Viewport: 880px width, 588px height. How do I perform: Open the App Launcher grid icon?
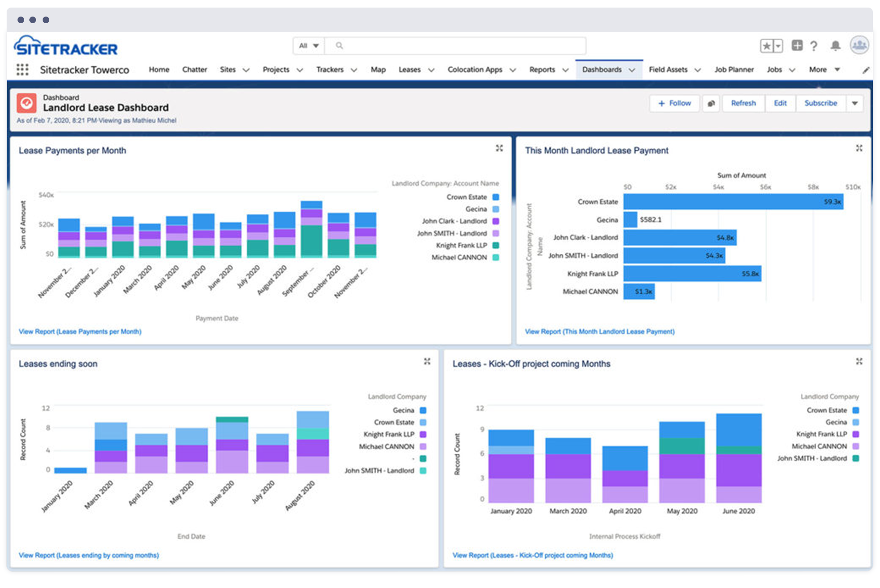[22, 70]
